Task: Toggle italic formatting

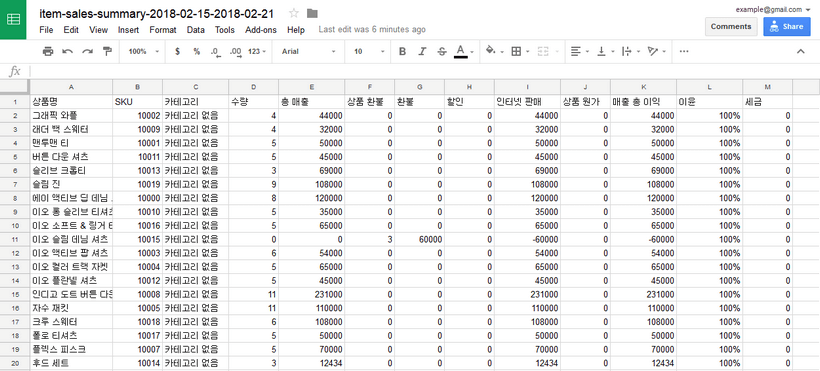Action: click(x=422, y=51)
